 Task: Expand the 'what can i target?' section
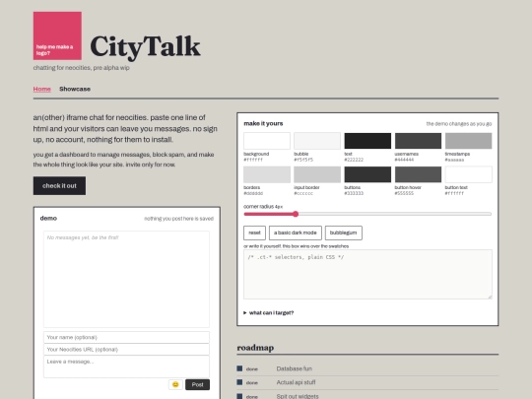coord(268,313)
